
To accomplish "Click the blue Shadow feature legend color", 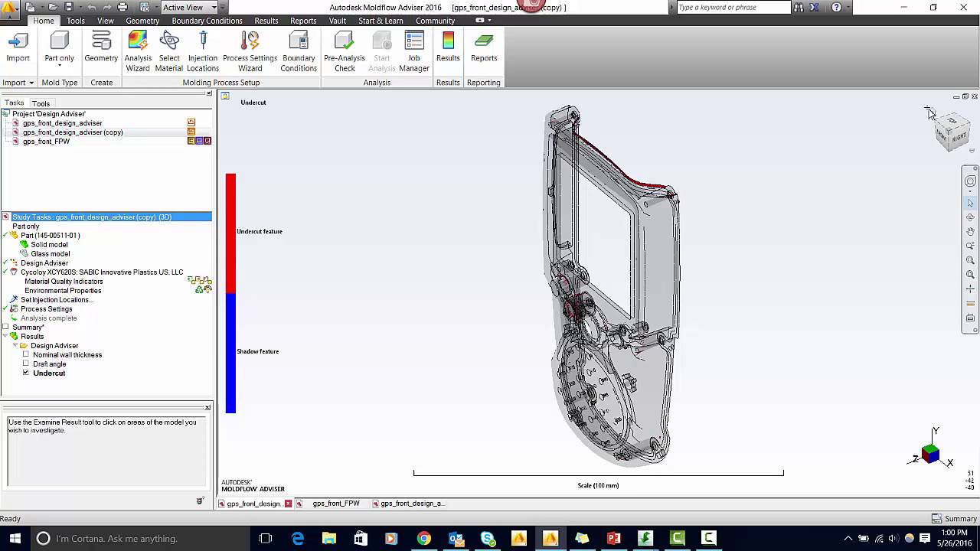I will click(x=230, y=353).
